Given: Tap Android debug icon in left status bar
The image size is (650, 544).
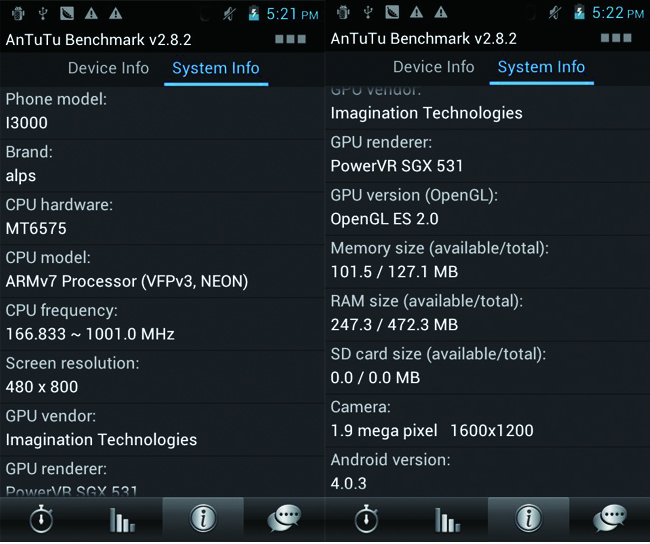Looking at the screenshot, I should pyautogui.click(x=18, y=14).
